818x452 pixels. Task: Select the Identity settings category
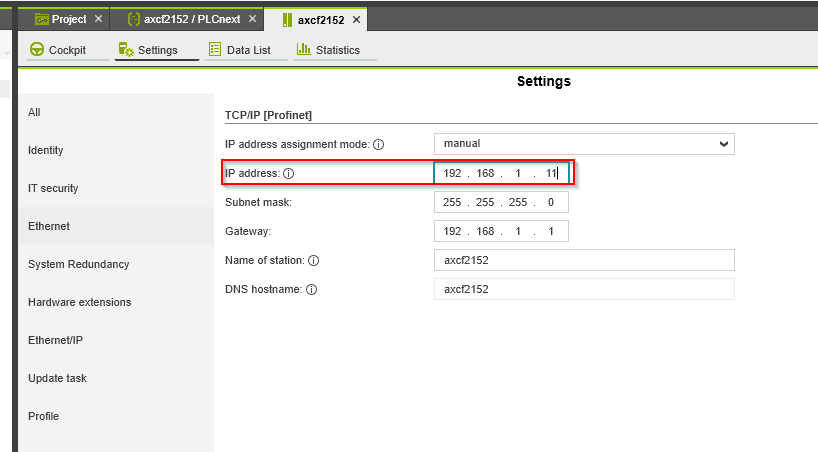tap(116, 150)
